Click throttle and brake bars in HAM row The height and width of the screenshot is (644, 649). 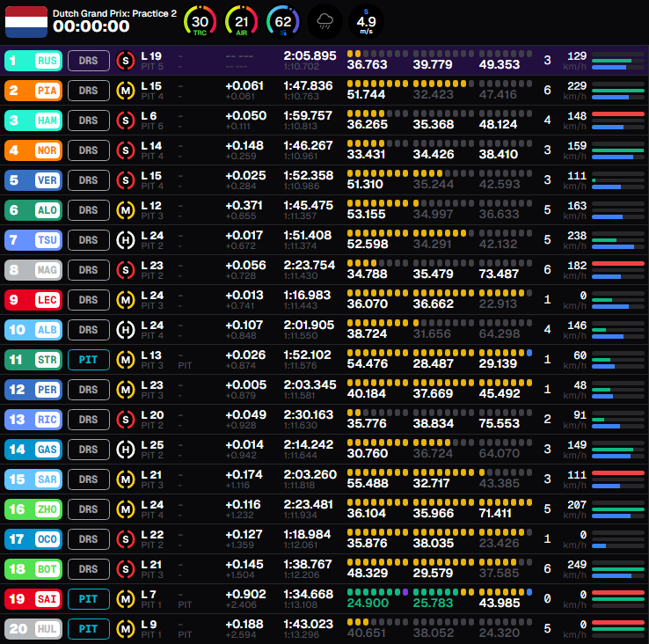618,121
